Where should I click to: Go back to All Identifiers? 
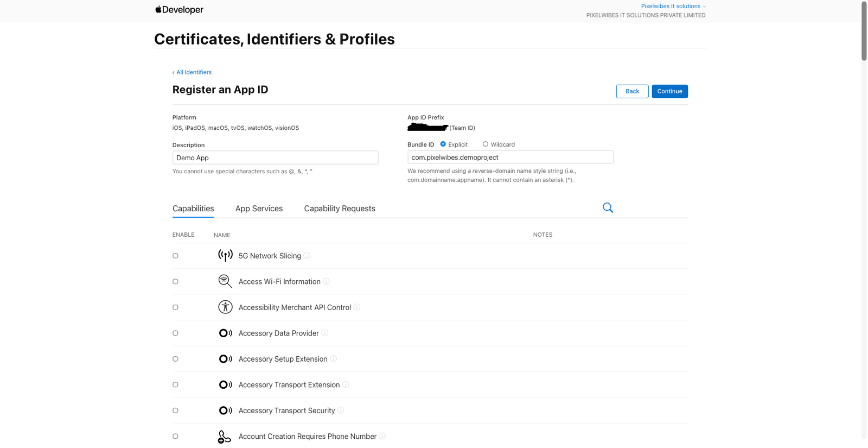coord(192,72)
